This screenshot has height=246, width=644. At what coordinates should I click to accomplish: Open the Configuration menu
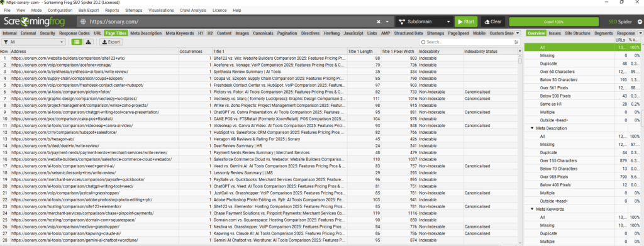[x=60, y=10]
